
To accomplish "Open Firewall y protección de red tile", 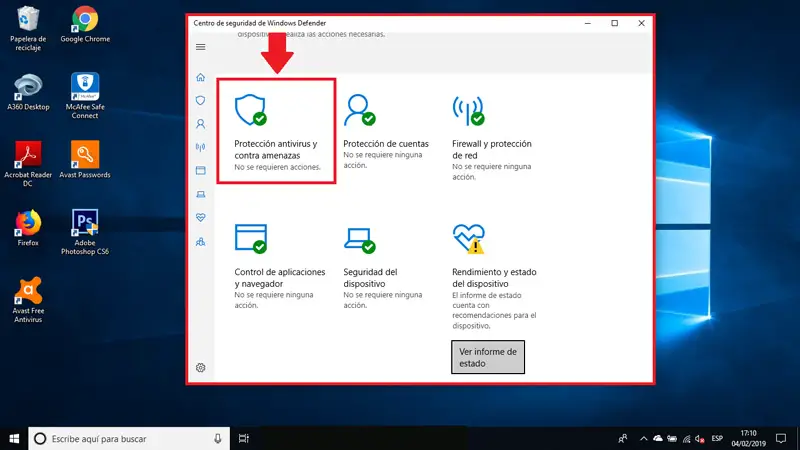I will coord(493,137).
